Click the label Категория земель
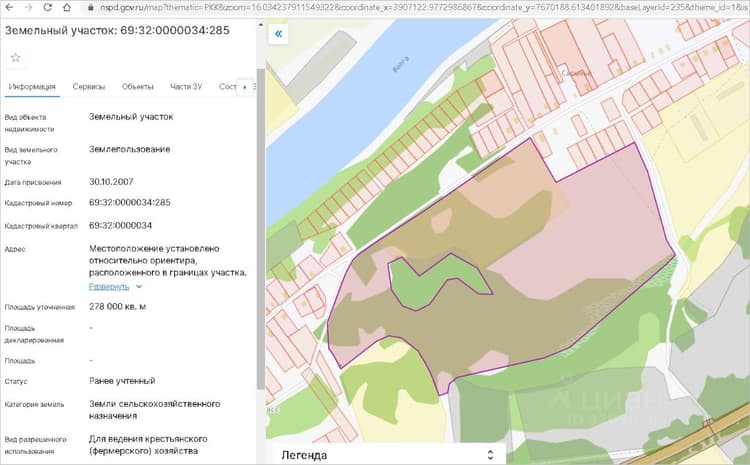The image size is (750, 465). pyautogui.click(x=34, y=405)
